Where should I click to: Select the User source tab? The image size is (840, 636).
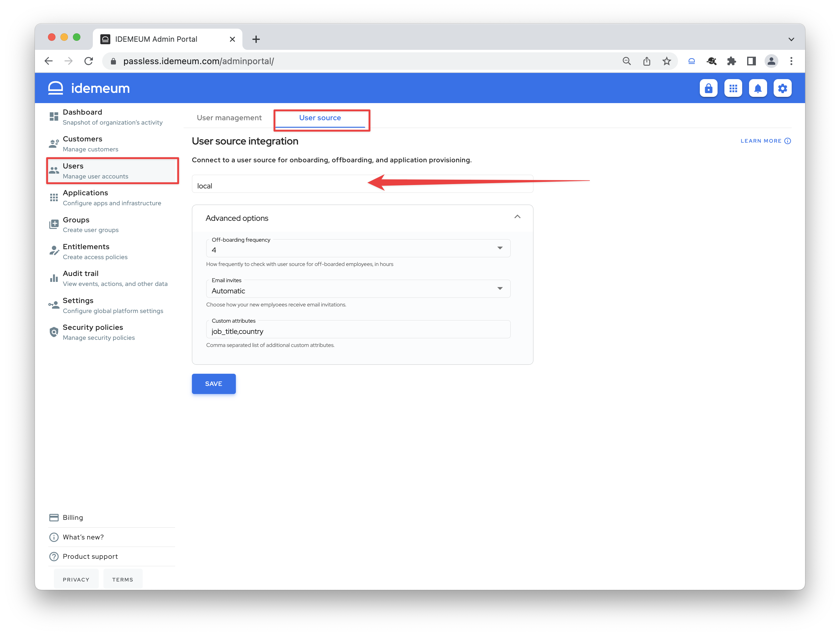coord(320,118)
